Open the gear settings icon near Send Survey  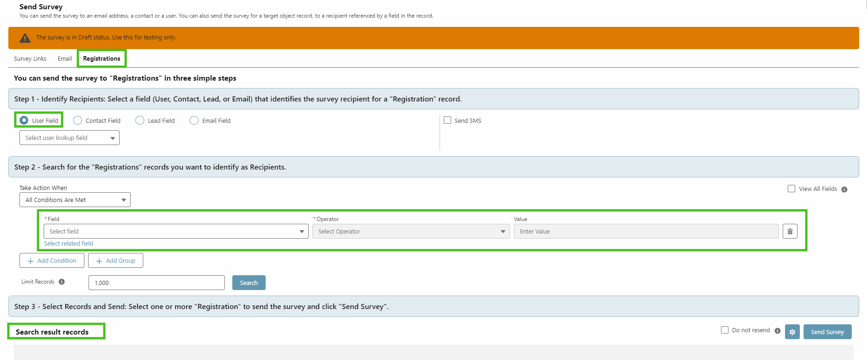792,332
